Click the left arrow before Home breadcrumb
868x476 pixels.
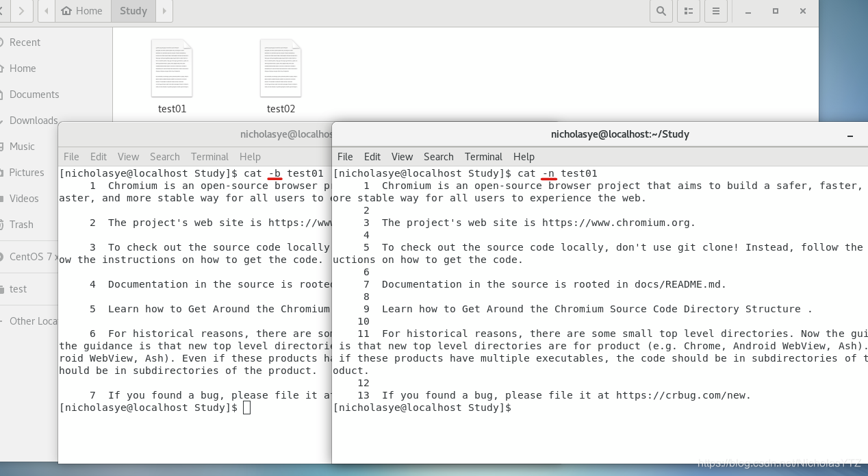[47, 11]
